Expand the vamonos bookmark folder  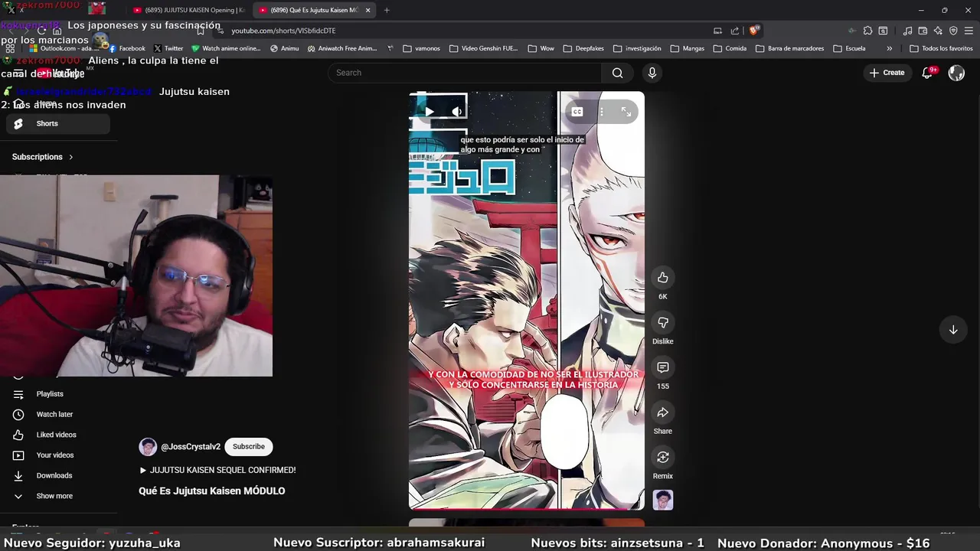421,48
